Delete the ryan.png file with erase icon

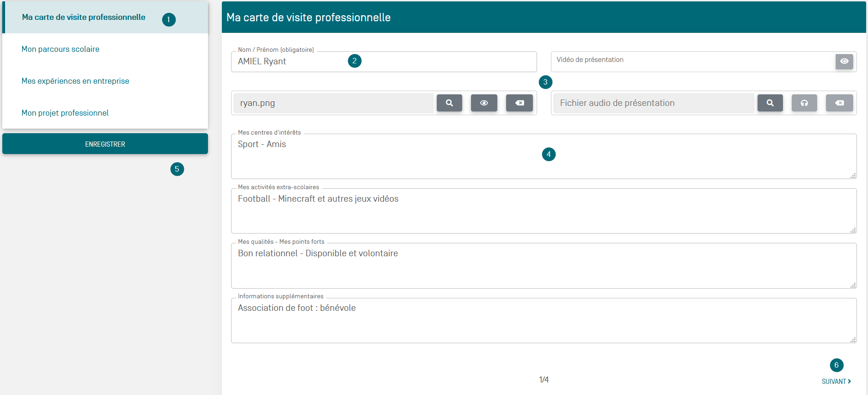(520, 103)
